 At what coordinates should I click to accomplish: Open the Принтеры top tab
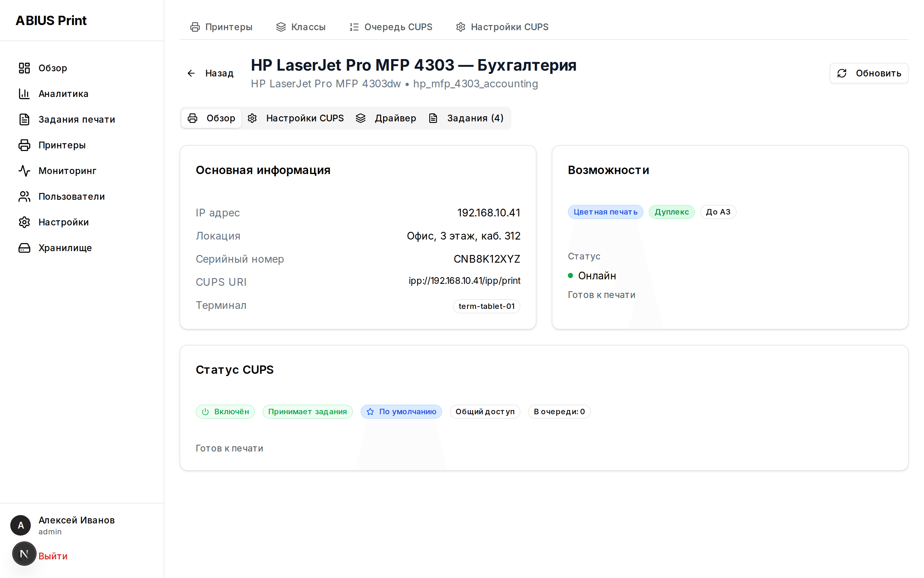pos(221,27)
